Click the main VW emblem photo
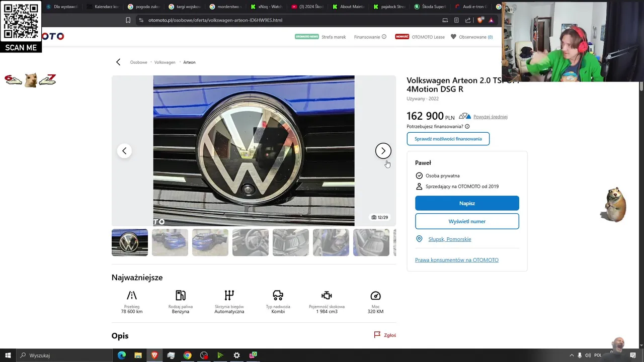Image resolution: width=644 pixels, height=362 pixels. (254, 150)
